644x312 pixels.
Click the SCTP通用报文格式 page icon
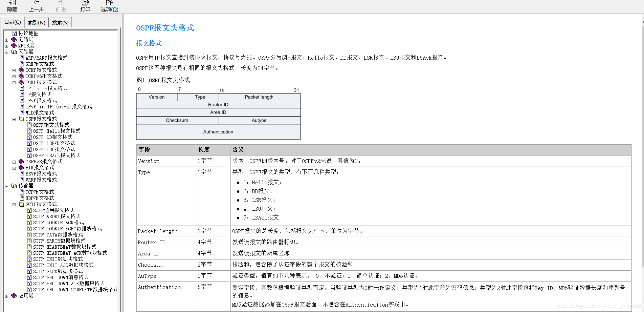(x=29, y=210)
